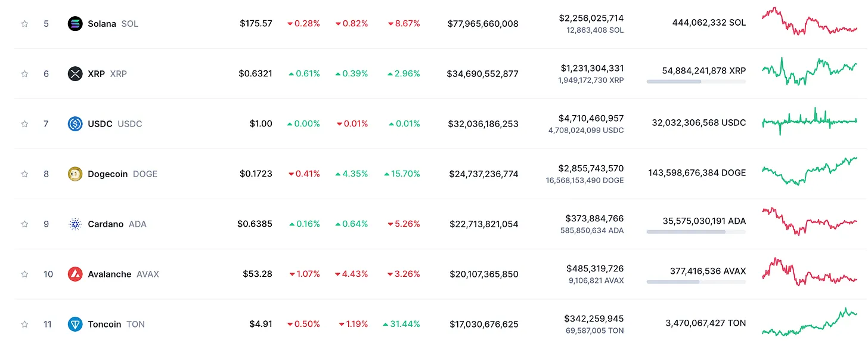Open the Avalanche coin name link
This screenshot has height=346, width=868.
coord(109,274)
